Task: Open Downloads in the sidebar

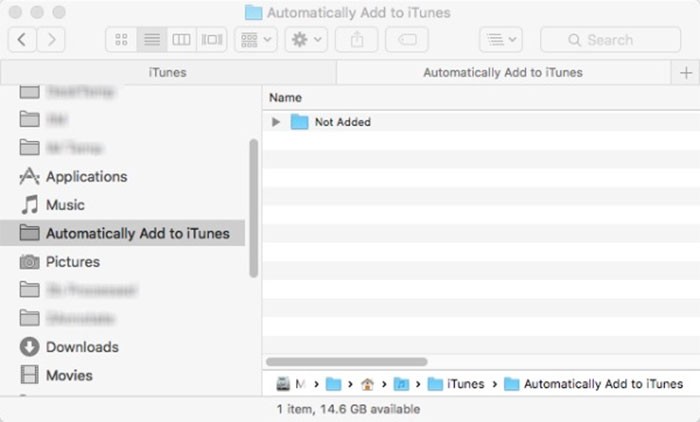Action: point(82,347)
